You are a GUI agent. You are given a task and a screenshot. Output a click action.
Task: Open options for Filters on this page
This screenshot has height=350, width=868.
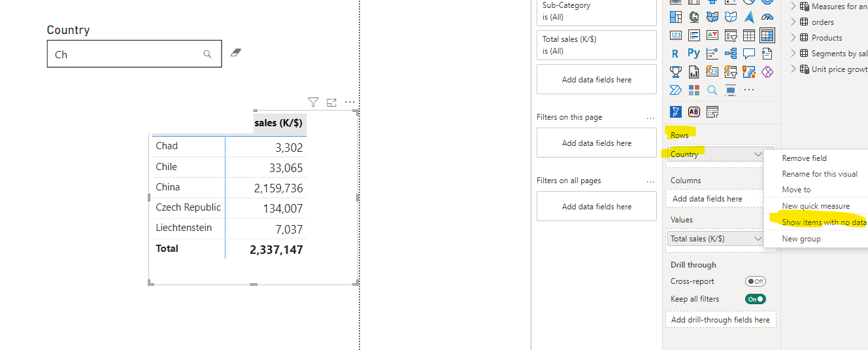click(650, 118)
